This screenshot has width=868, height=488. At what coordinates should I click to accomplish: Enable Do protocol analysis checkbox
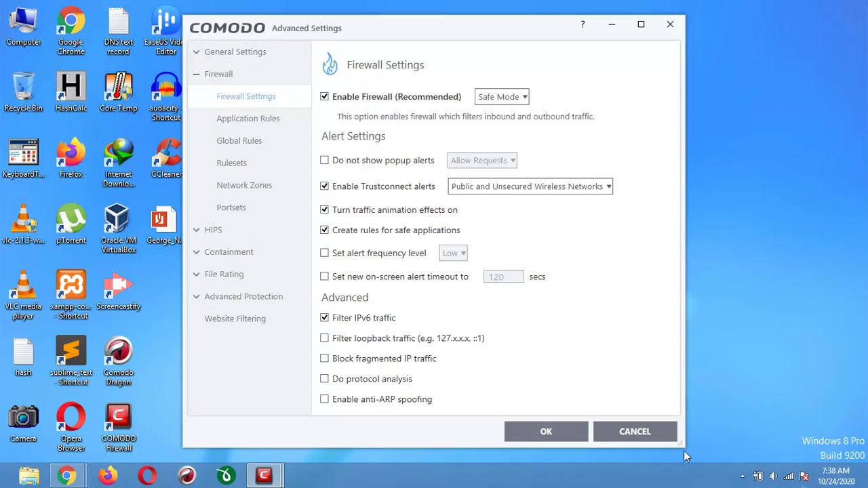[x=324, y=379]
